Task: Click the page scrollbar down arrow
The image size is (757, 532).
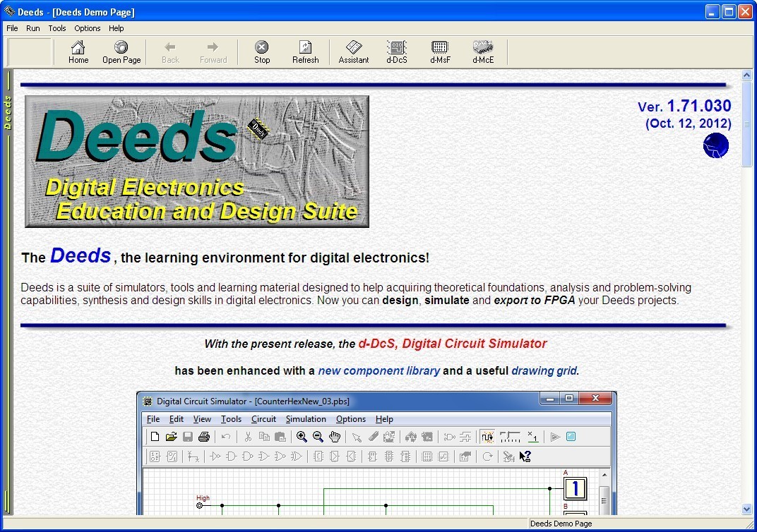Action: [x=747, y=509]
